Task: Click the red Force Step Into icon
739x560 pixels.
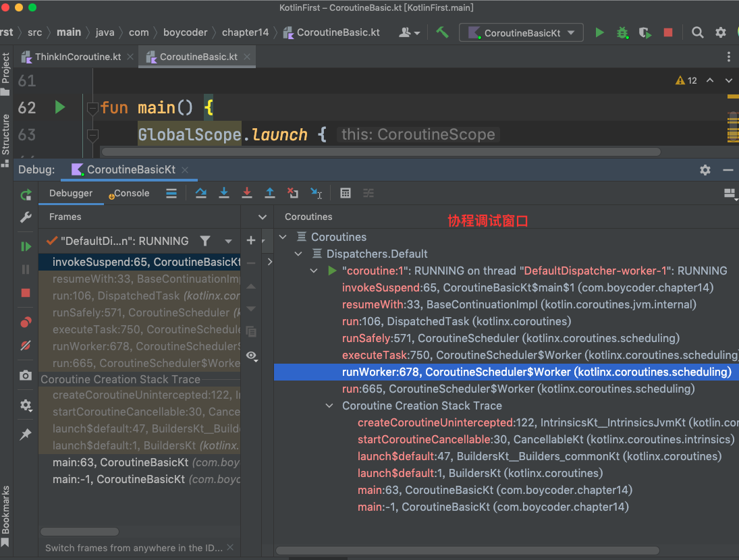Action: click(x=247, y=193)
